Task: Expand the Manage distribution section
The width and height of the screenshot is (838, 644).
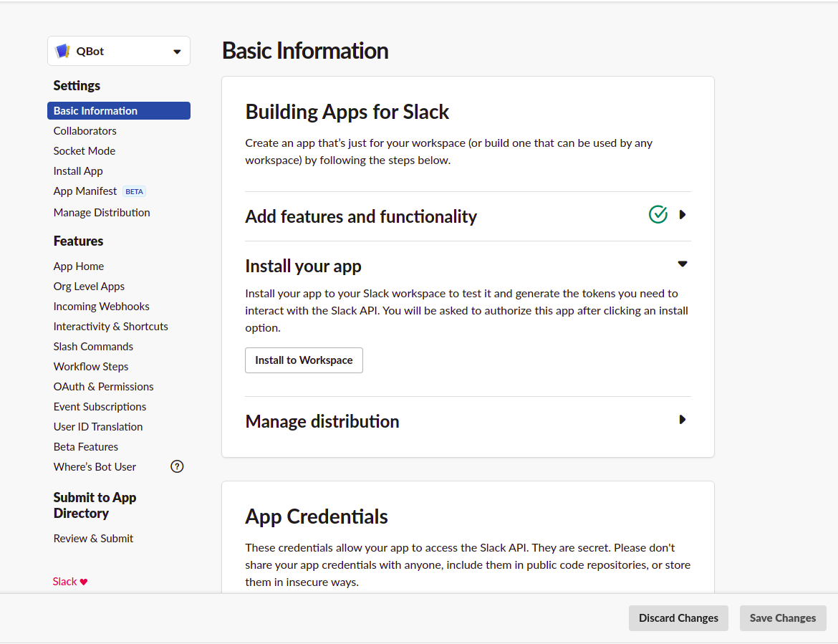Action: tap(682, 419)
